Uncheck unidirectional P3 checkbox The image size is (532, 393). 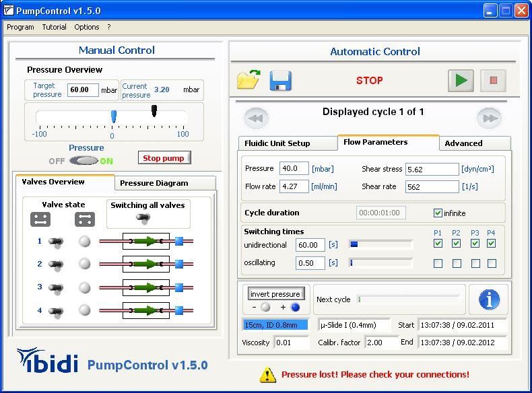[475, 244]
